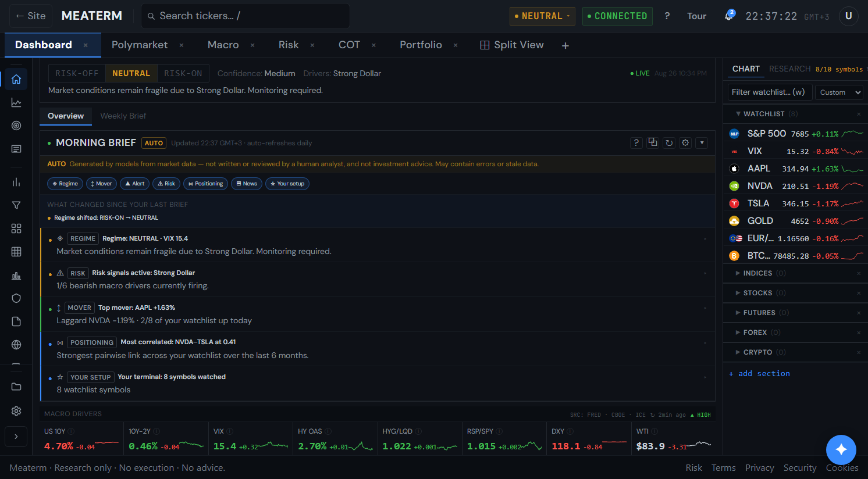Select NEUTRAL regime option

point(131,73)
